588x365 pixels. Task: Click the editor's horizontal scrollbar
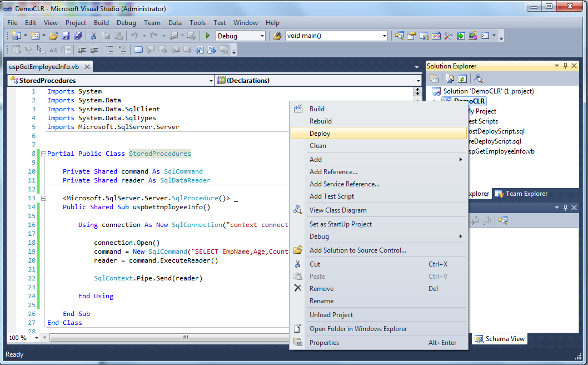click(186, 338)
